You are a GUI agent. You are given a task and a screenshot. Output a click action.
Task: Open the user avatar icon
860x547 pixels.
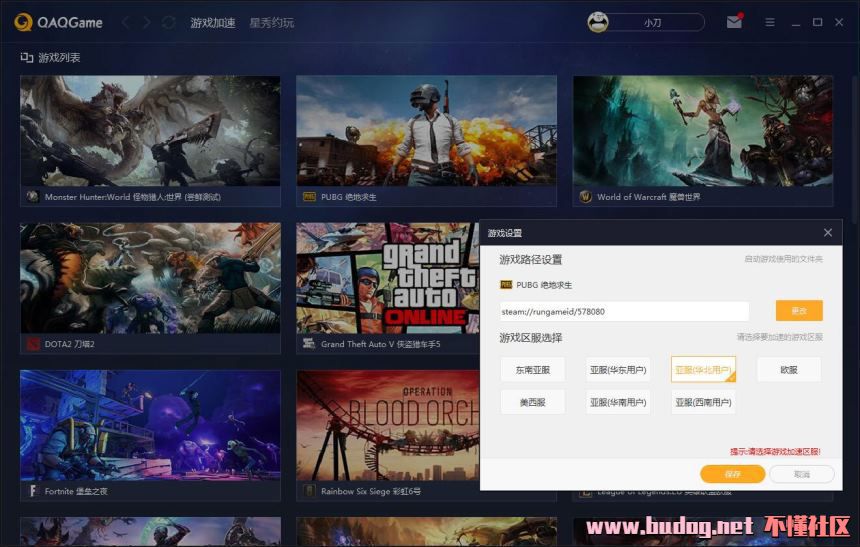pyautogui.click(x=598, y=22)
